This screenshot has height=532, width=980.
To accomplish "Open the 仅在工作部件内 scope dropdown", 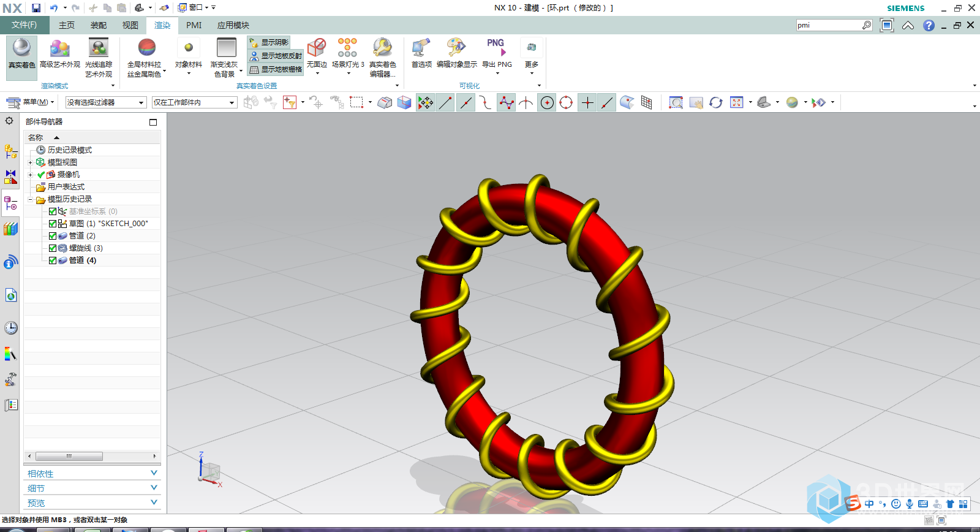I will [194, 102].
